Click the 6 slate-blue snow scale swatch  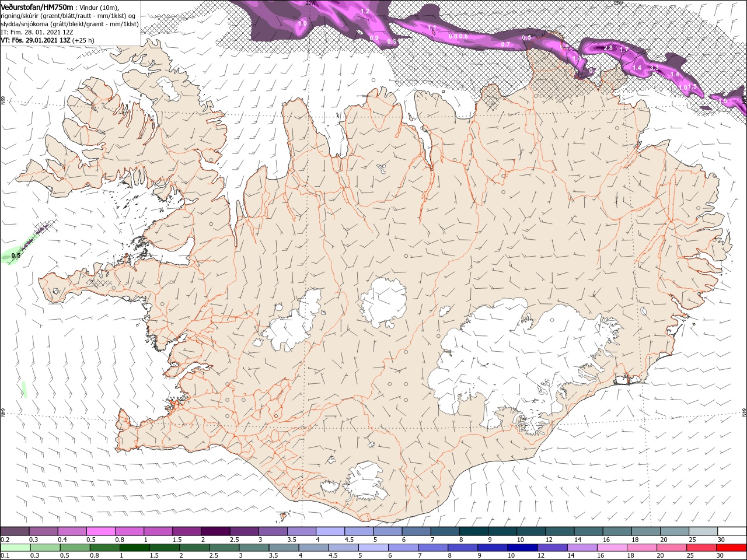coord(416,531)
